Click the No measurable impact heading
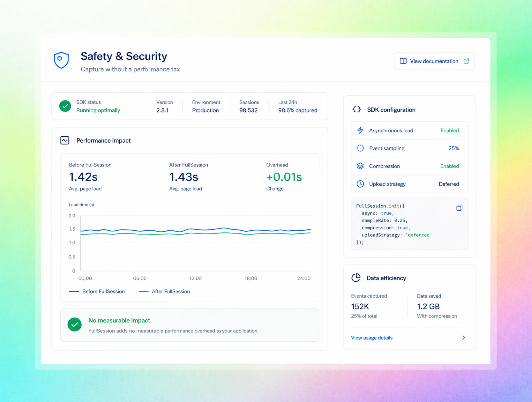 (x=119, y=320)
